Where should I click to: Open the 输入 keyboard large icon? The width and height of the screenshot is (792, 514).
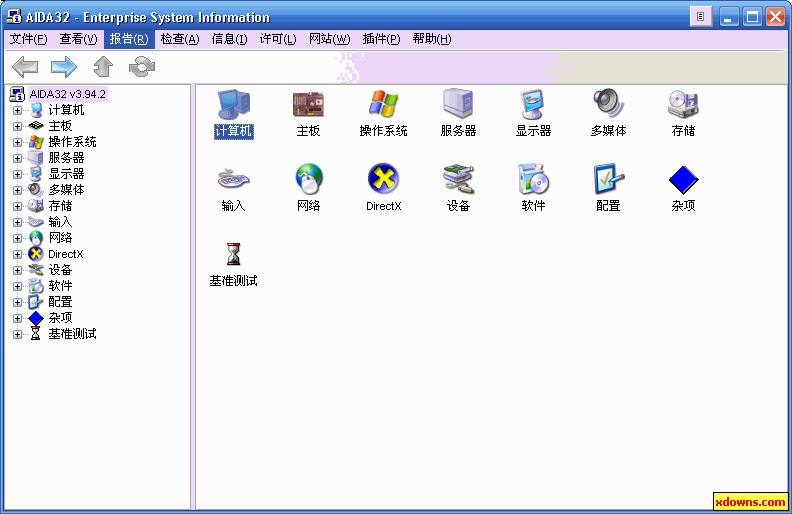pos(233,179)
